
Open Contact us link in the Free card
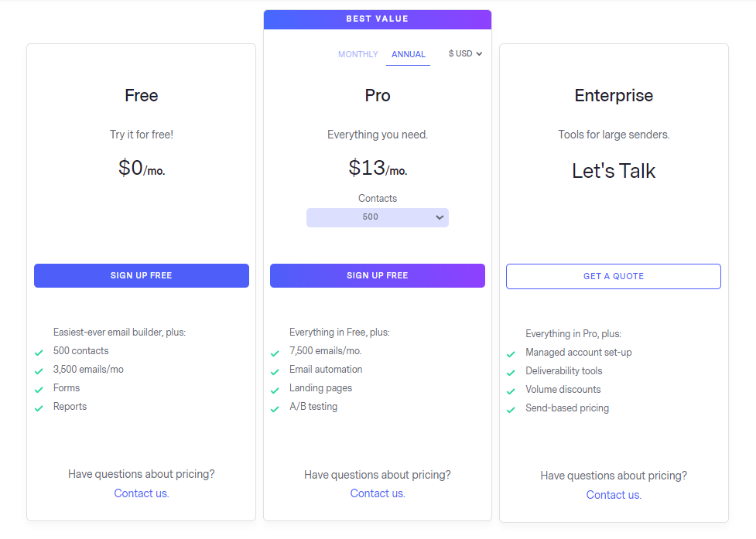(x=142, y=493)
